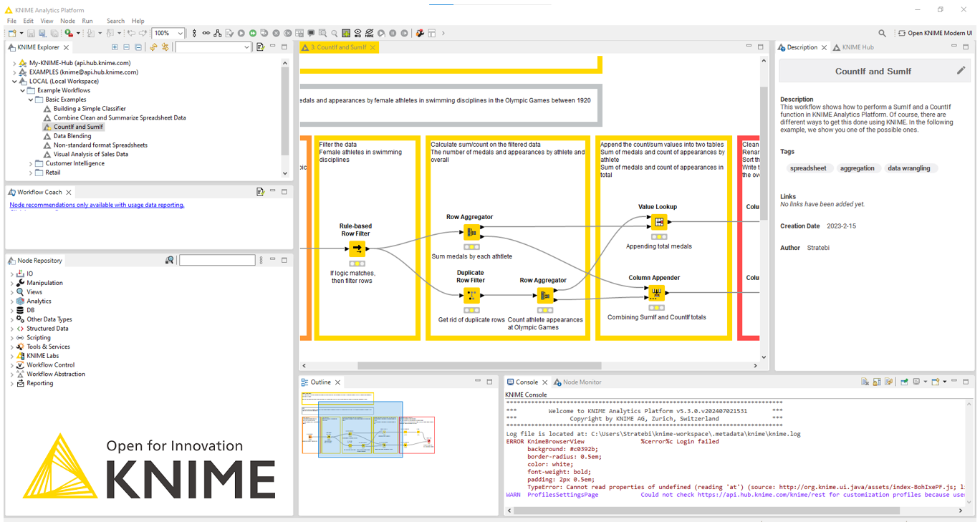The height and width of the screenshot is (522, 980).
Task: Click the Rule-based Row Filter node icon
Action: [357, 249]
